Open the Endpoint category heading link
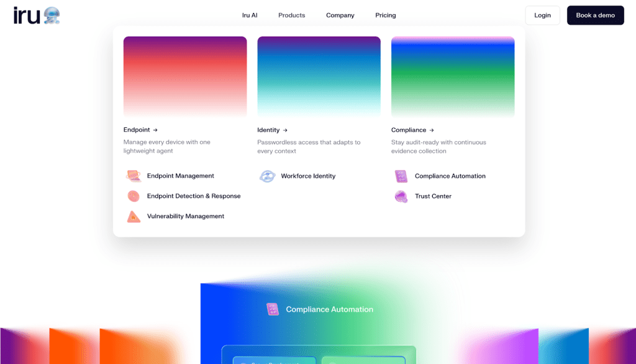The width and height of the screenshot is (636, 364). pos(140,130)
